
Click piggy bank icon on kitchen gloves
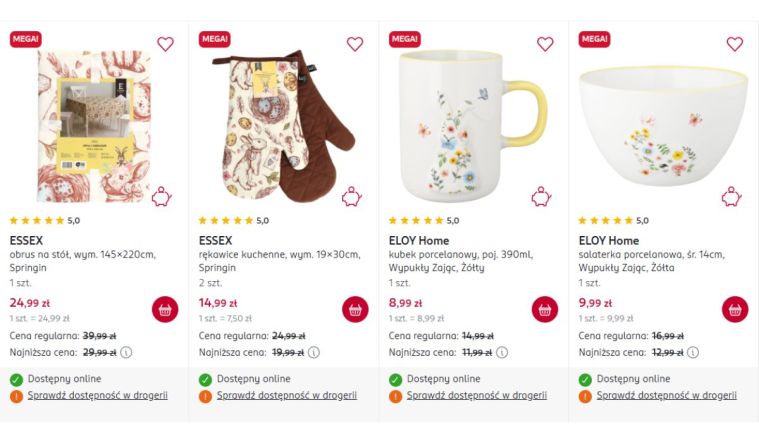(352, 196)
